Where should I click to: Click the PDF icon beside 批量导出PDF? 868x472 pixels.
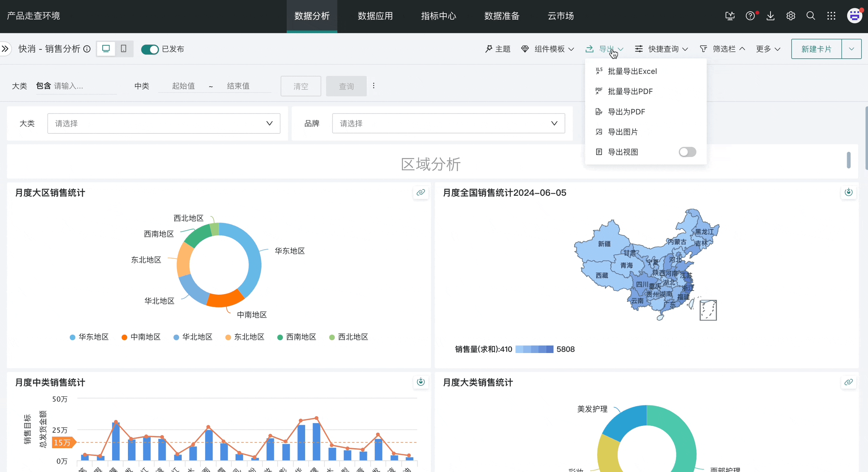point(599,91)
